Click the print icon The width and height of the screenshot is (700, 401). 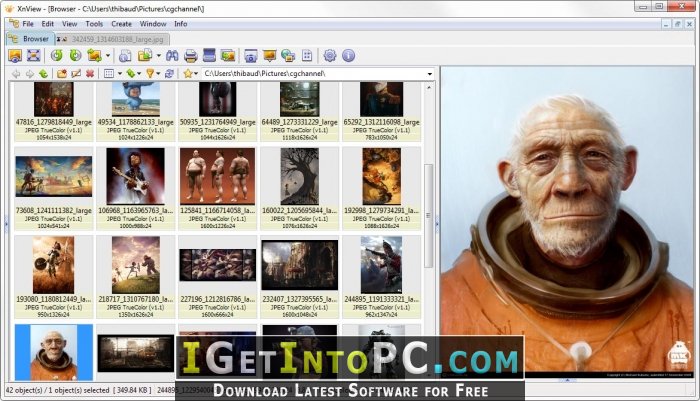(191, 55)
